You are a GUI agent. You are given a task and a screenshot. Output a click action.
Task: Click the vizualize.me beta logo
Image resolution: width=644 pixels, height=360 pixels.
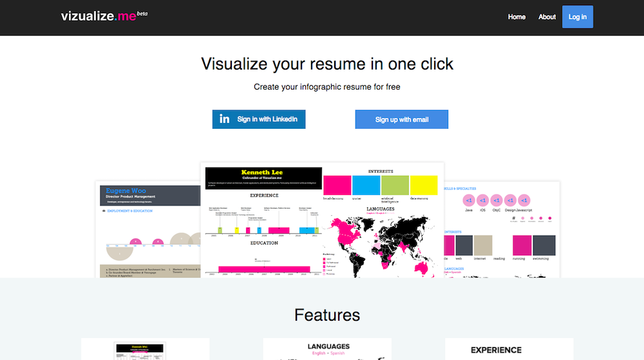pos(103,16)
